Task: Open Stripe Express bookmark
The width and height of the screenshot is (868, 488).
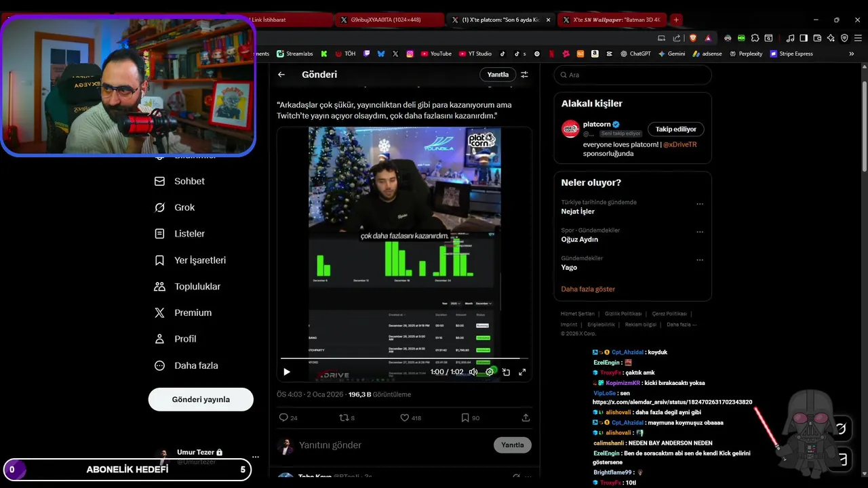Action: (791, 54)
